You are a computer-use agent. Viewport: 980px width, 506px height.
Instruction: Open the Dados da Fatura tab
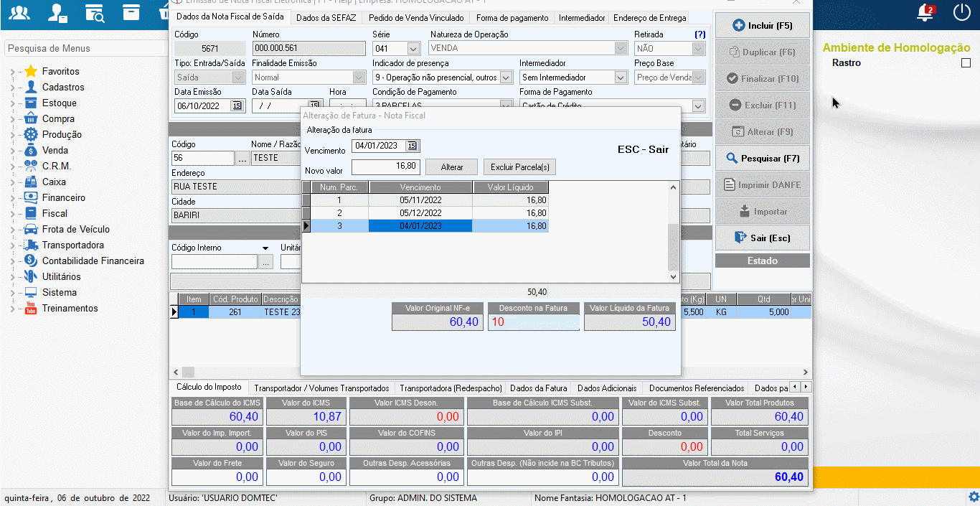538,388
